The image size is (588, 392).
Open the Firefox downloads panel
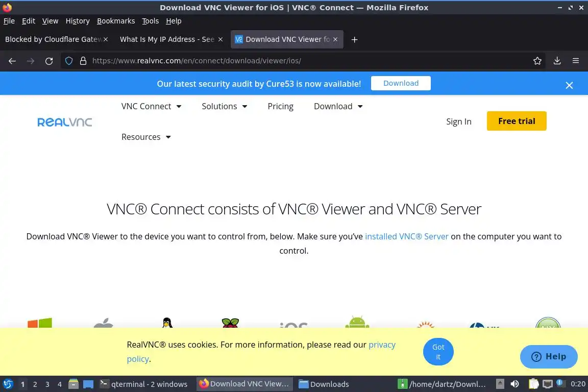557,61
